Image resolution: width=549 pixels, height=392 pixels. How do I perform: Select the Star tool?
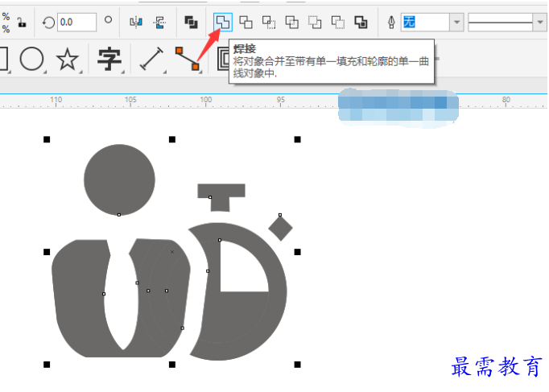68,59
